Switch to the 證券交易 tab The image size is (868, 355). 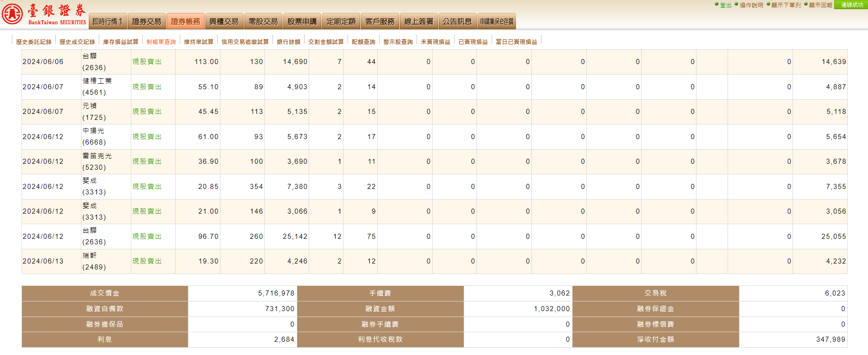pos(147,22)
